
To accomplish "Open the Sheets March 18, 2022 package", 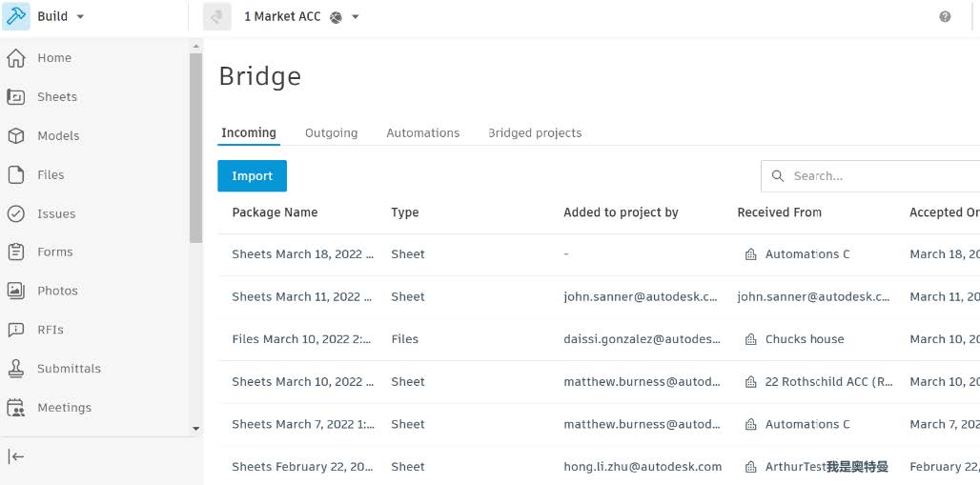I will click(303, 254).
